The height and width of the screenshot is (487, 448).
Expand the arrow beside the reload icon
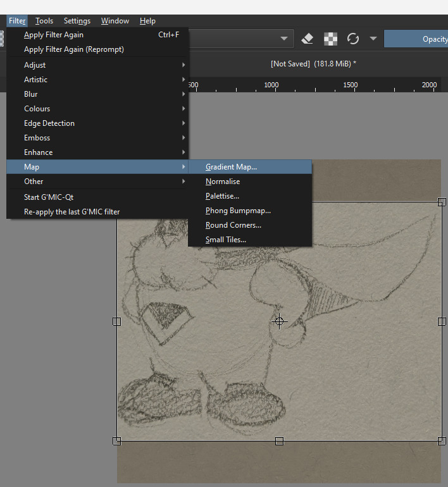373,39
